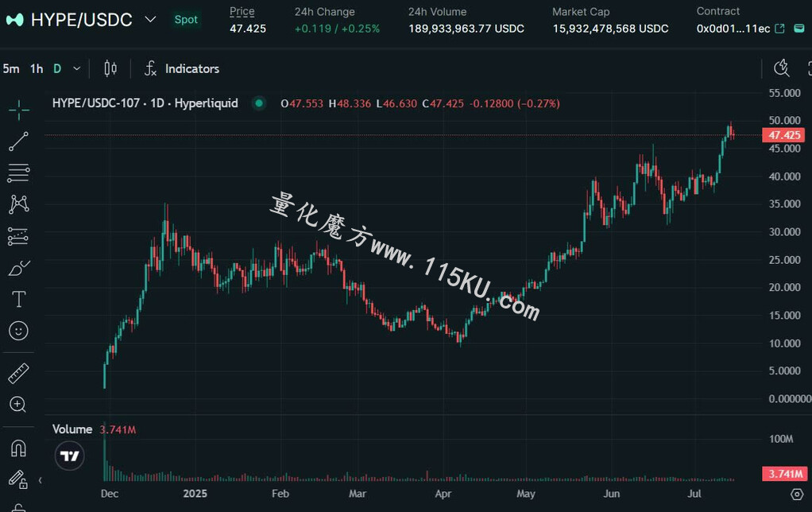Click the Price header label

242,11
